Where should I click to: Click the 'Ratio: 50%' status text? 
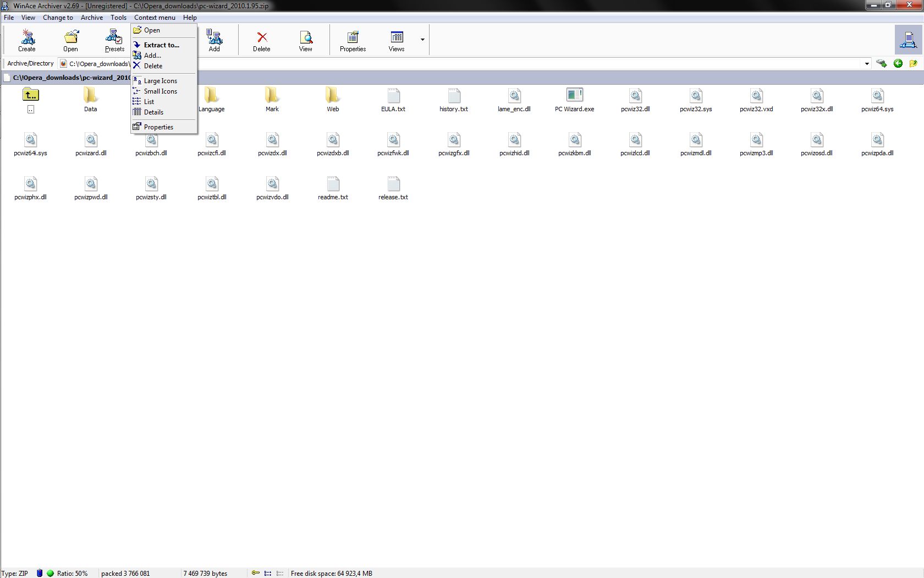[72, 574]
